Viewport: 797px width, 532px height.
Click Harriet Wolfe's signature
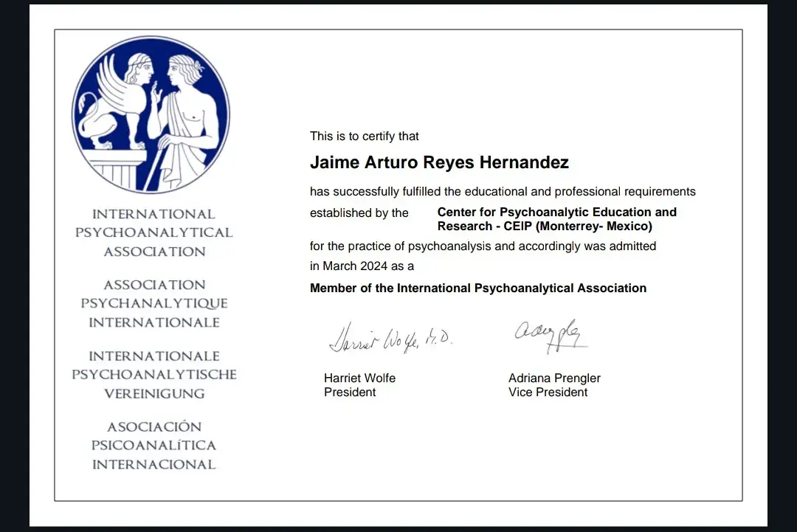click(391, 336)
